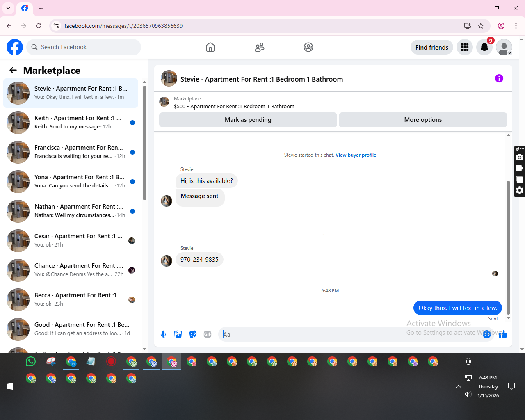Click the conversation list scrollbar thumb
The width and height of the screenshot is (525, 420).
point(144,143)
